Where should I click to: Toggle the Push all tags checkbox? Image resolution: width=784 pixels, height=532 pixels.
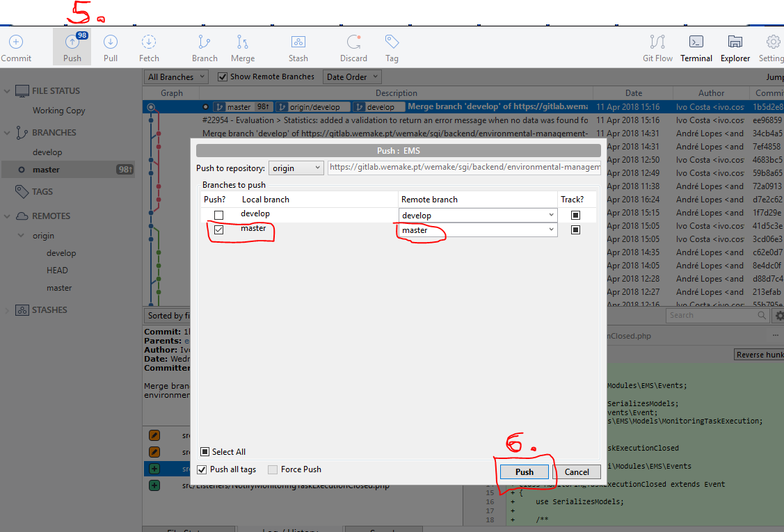click(202, 469)
